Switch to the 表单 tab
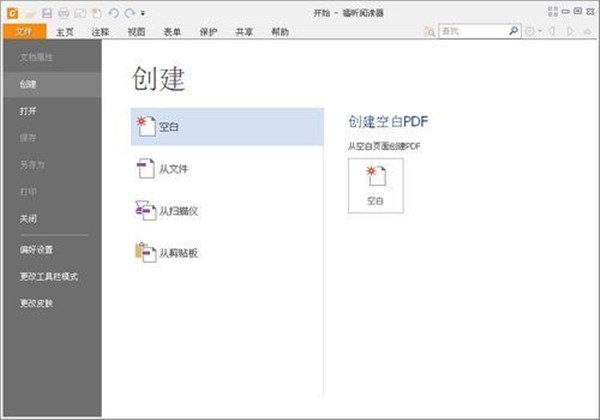This screenshot has height=420, width=600. pyautogui.click(x=172, y=32)
